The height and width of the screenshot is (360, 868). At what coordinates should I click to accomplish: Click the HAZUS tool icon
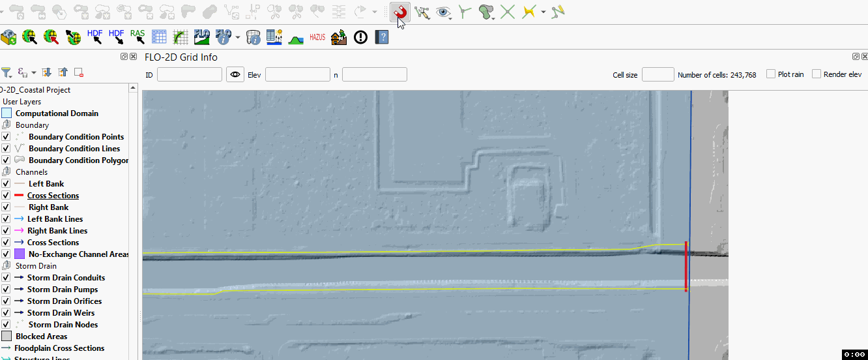click(x=317, y=37)
